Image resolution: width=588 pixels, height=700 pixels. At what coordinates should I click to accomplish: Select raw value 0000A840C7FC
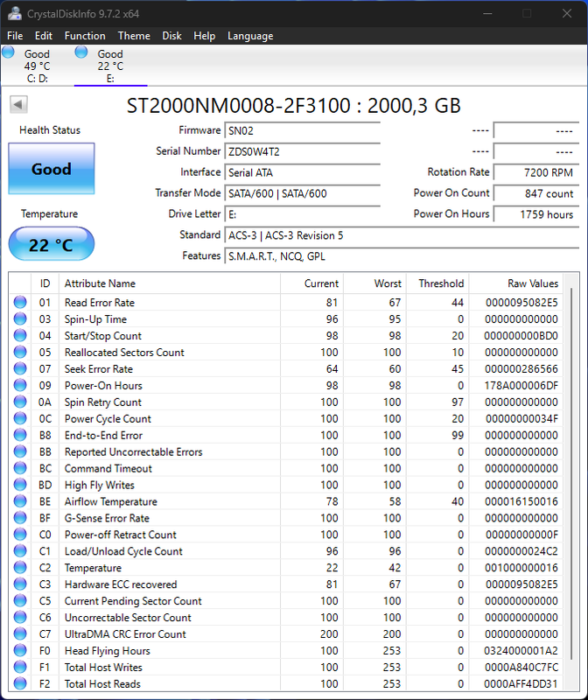coord(521,667)
